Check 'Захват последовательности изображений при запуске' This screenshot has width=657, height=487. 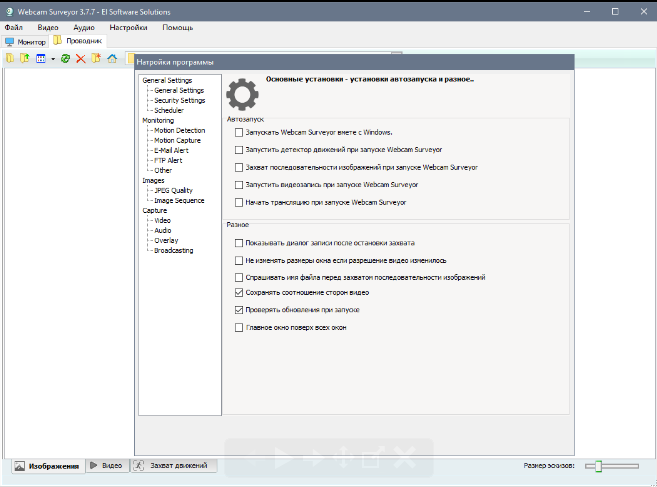point(239,168)
